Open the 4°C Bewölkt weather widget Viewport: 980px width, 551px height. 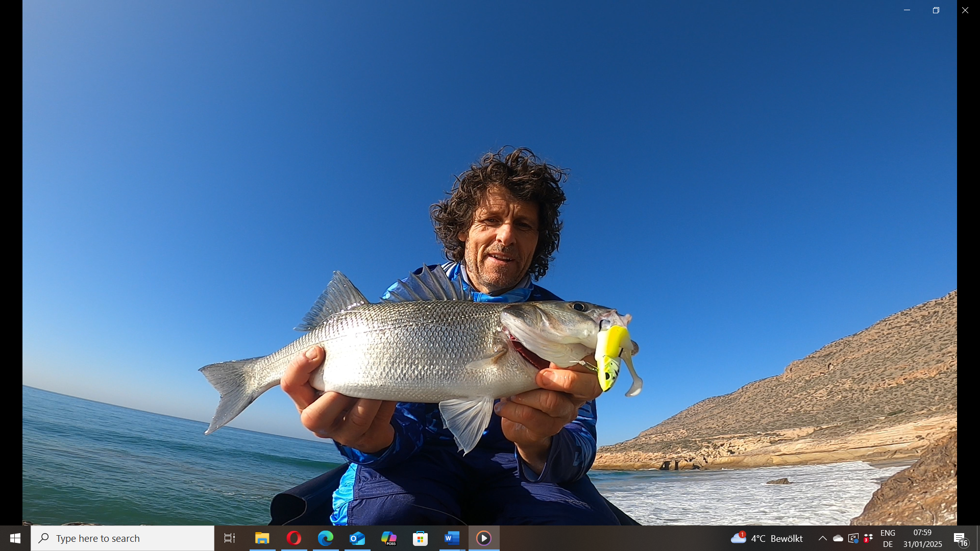(767, 538)
